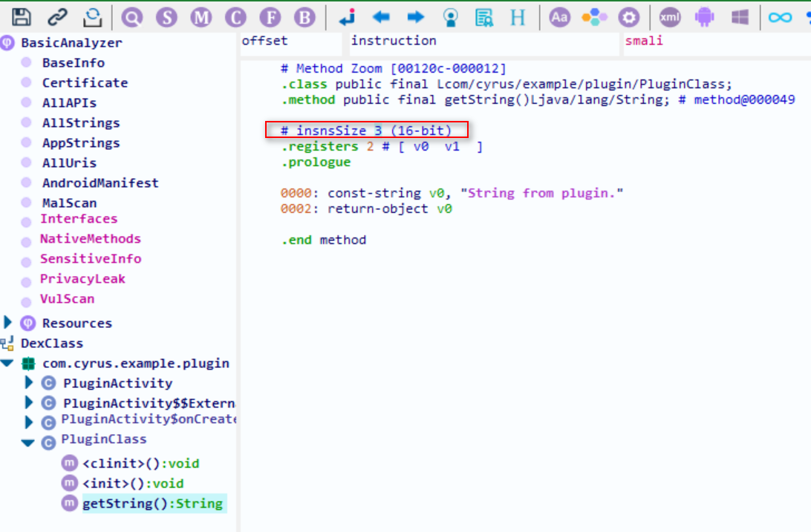
Task: Select the PluginClass class
Action: click(x=103, y=439)
